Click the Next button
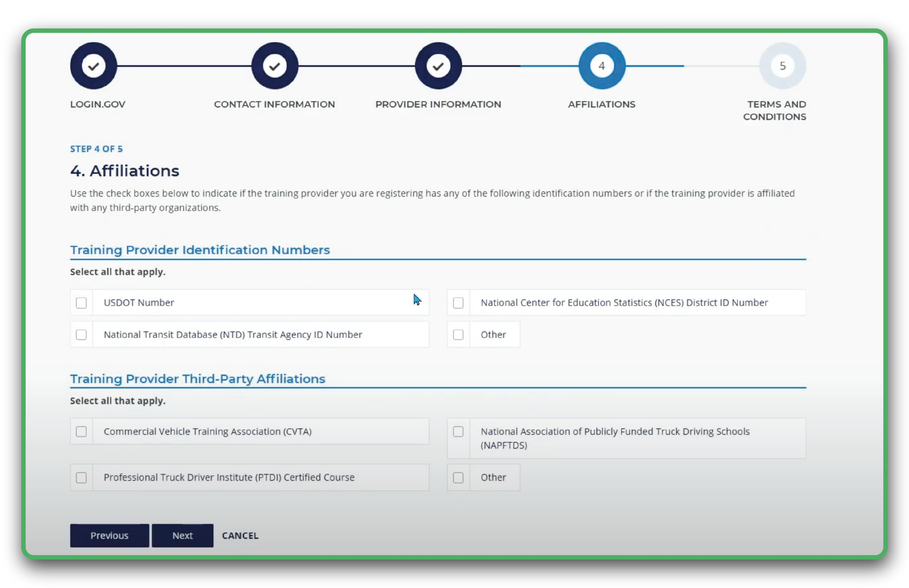The height and width of the screenshot is (588, 909). click(182, 535)
